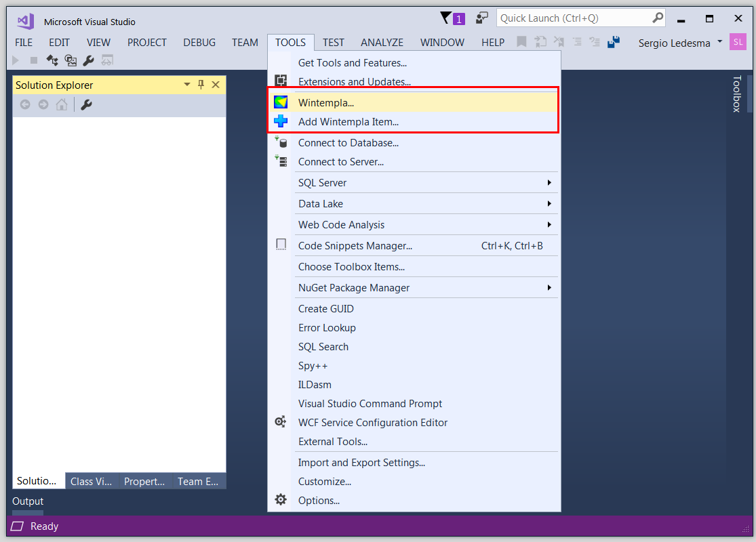Click the Options gear icon
This screenshot has width=756, height=542.
281,499
